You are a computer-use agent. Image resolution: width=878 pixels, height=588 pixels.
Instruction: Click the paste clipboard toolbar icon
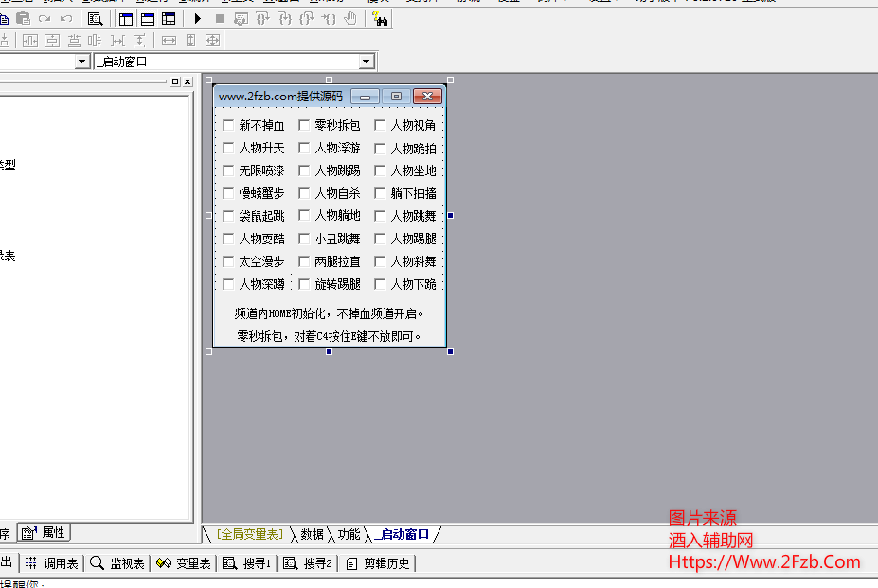point(24,18)
